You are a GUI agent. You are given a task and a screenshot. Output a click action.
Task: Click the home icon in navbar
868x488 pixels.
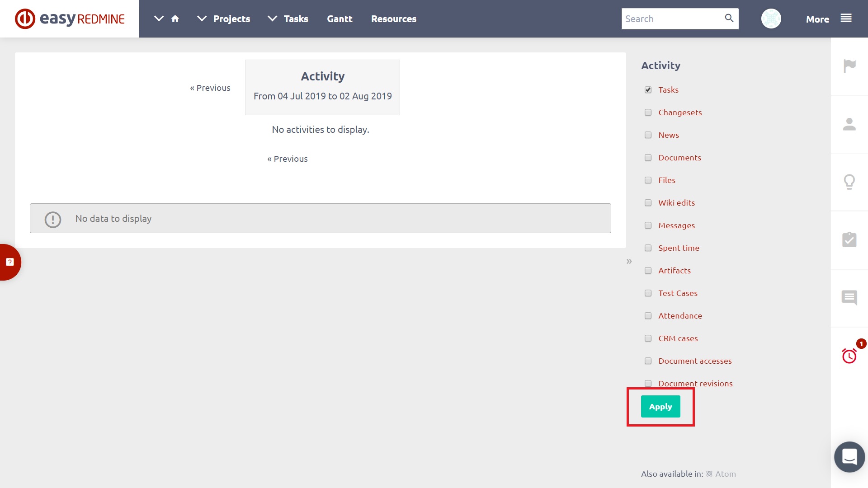[x=175, y=19]
